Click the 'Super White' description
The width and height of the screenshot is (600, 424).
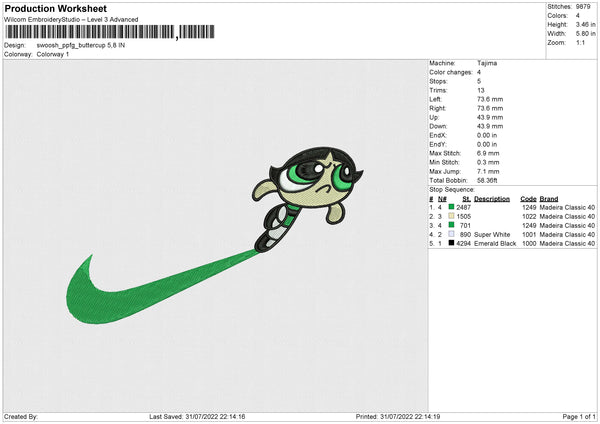(492, 235)
